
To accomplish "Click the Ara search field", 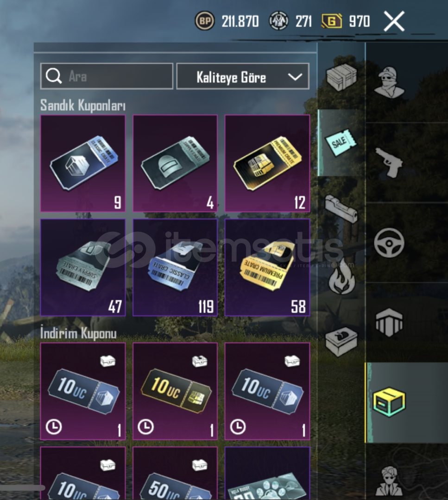I will [x=107, y=76].
